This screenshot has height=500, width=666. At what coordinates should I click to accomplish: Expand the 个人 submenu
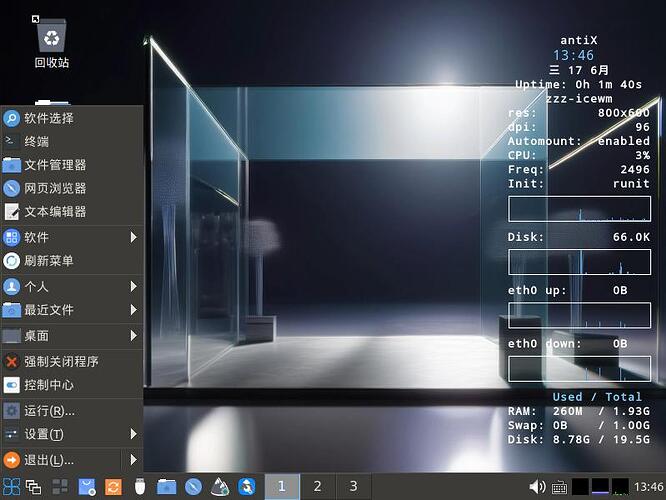click(x=71, y=286)
